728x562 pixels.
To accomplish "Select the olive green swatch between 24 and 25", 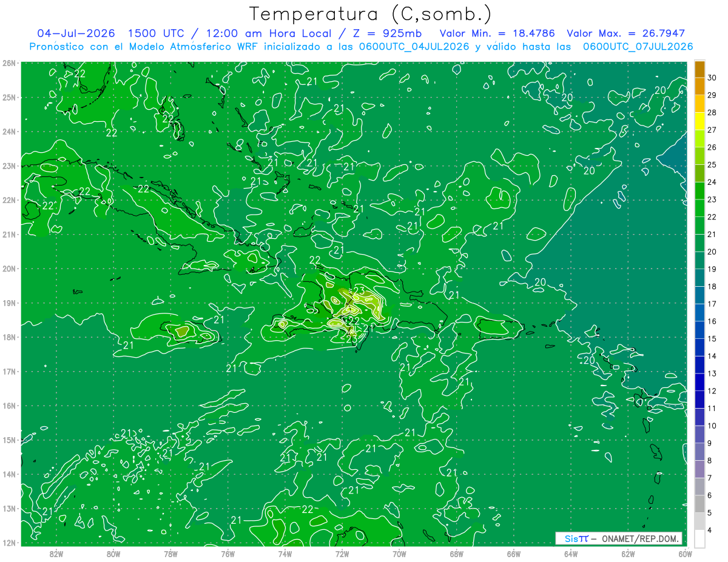I will pos(699,173).
